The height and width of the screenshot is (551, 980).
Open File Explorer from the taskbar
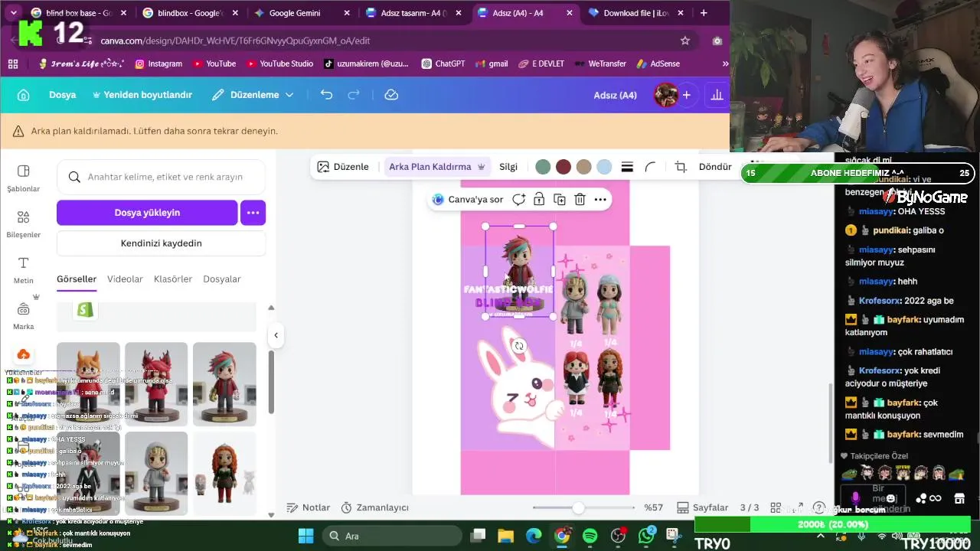pyautogui.click(x=505, y=536)
